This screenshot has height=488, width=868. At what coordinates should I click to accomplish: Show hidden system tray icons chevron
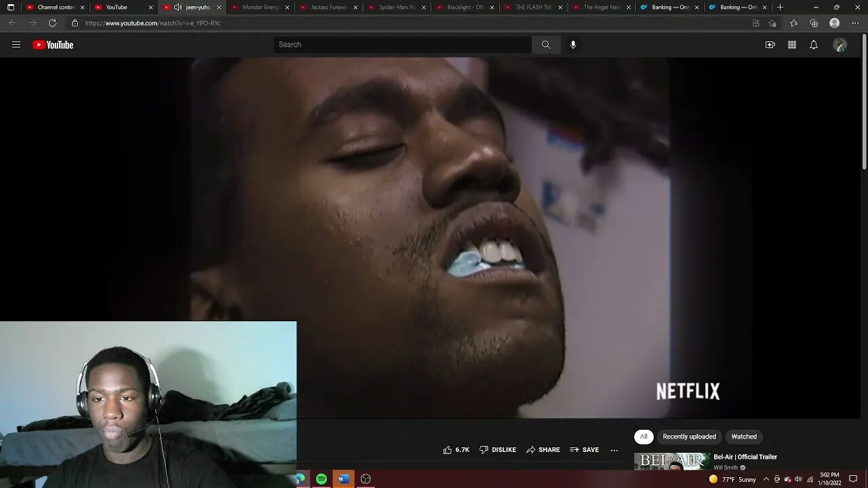click(766, 479)
